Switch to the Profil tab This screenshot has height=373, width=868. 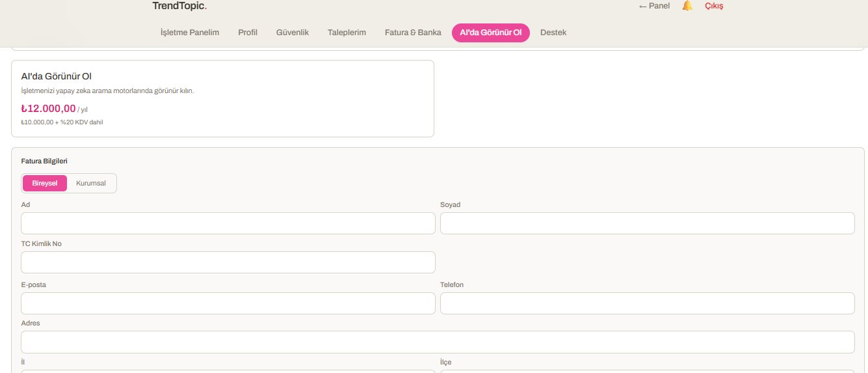click(x=248, y=33)
